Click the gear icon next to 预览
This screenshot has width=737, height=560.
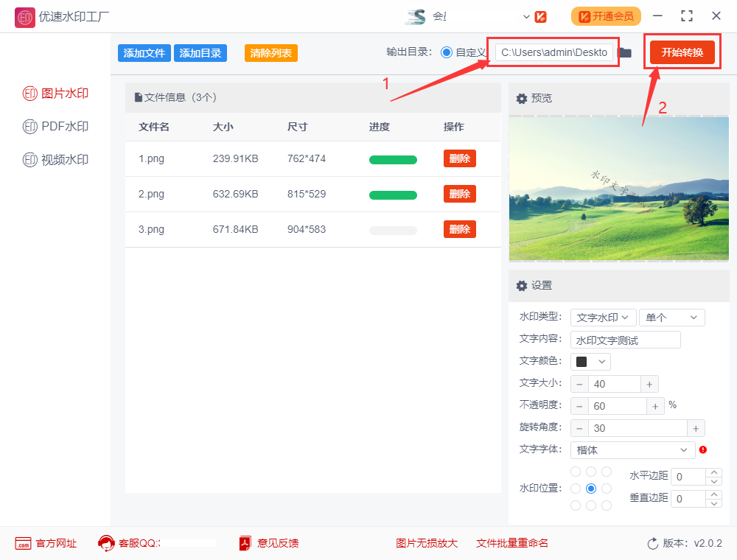pyautogui.click(x=522, y=99)
